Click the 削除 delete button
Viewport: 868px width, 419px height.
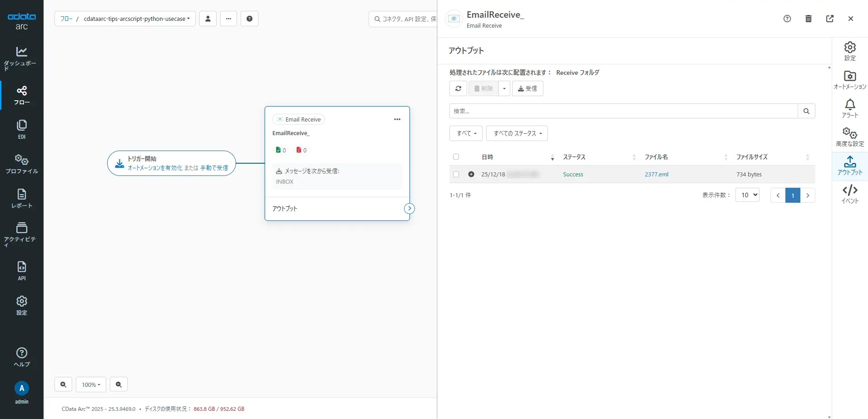(483, 88)
